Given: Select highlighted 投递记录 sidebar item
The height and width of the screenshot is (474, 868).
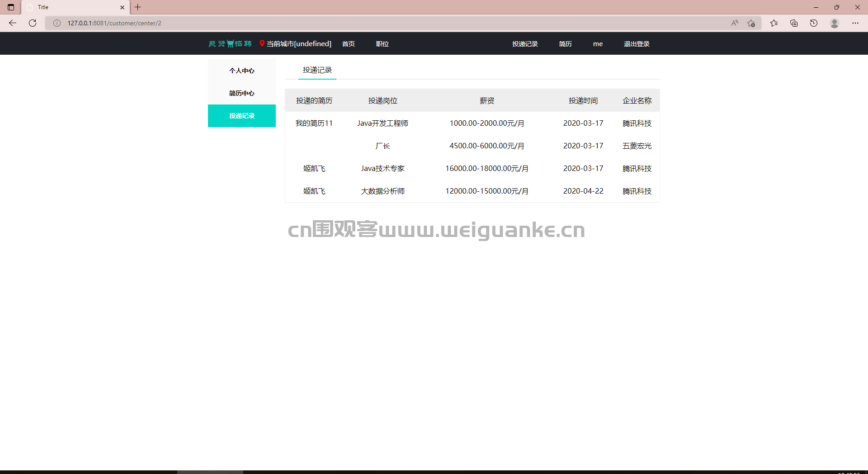Looking at the screenshot, I should click(242, 116).
